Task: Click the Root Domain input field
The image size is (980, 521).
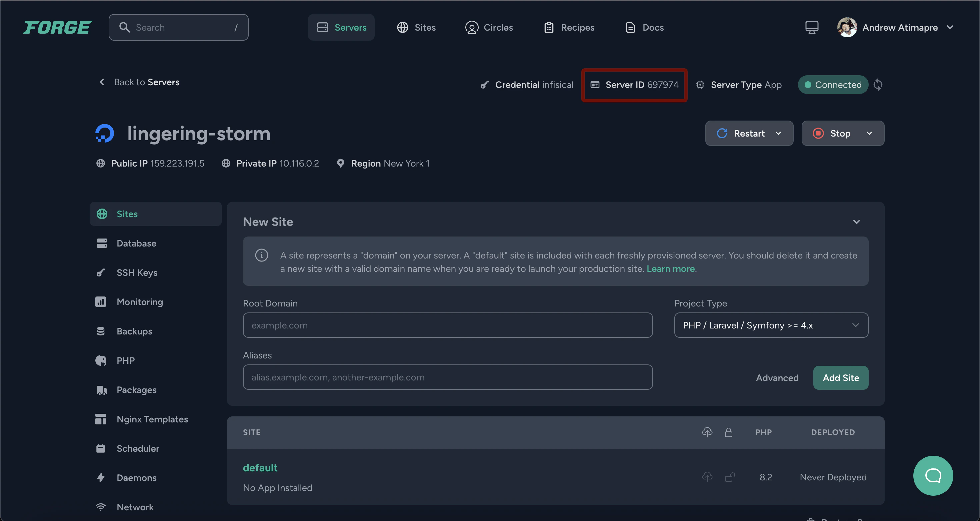Action: click(448, 325)
